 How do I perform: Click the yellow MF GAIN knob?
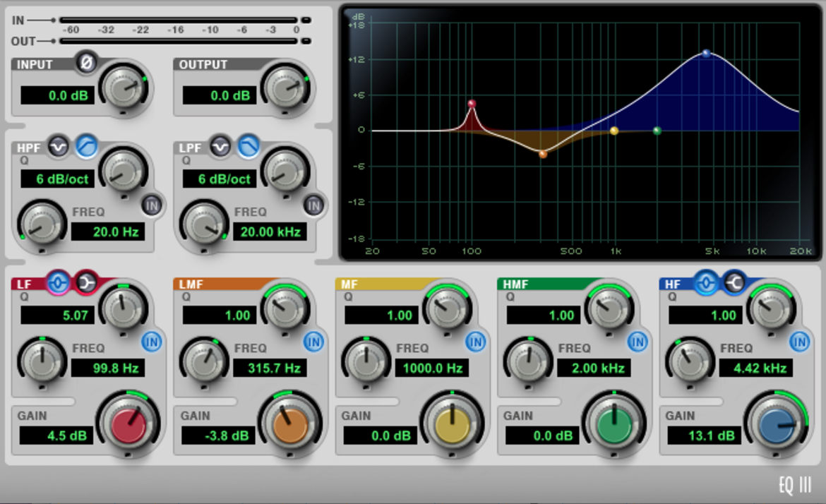coord(452,424)
